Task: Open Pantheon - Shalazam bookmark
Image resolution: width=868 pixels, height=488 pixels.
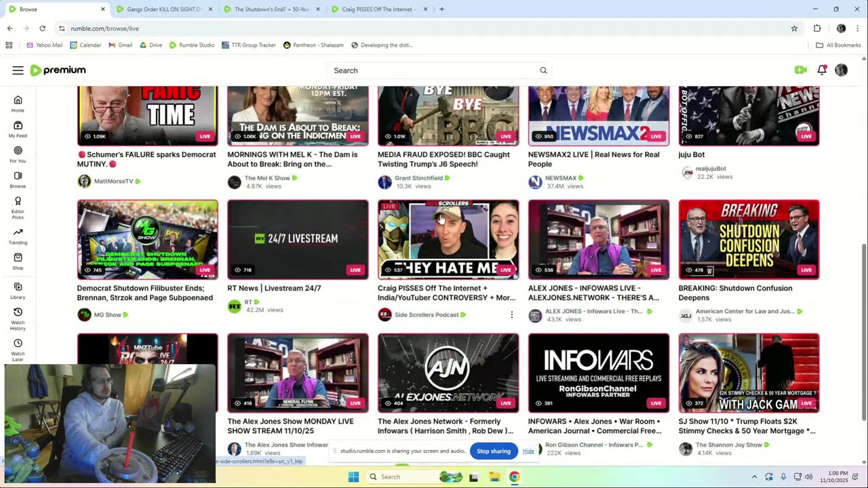Action: (313, 45)
